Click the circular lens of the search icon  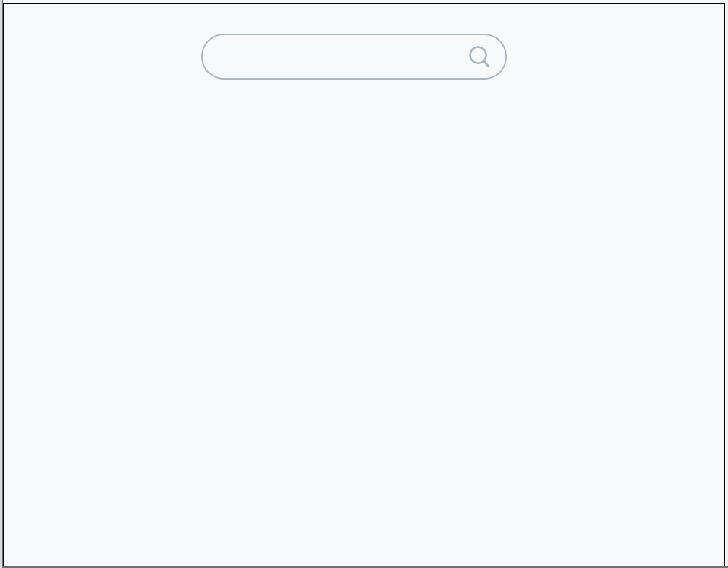pos(478,55)
